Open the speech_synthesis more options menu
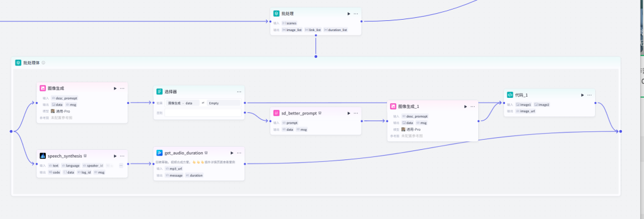This screenshot has width=644, height=219. 122,156
